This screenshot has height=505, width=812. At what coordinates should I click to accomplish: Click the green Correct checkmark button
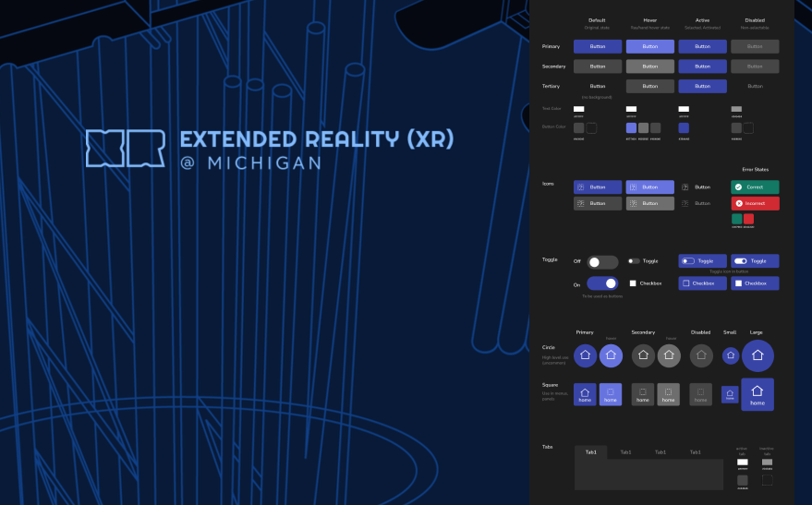pos(755,186)
